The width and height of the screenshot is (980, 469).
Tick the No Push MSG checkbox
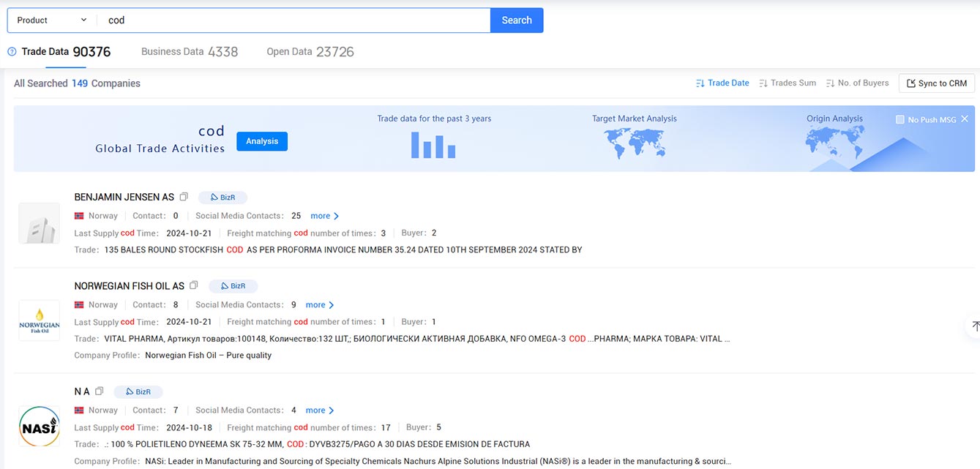(x=900, y=119)
